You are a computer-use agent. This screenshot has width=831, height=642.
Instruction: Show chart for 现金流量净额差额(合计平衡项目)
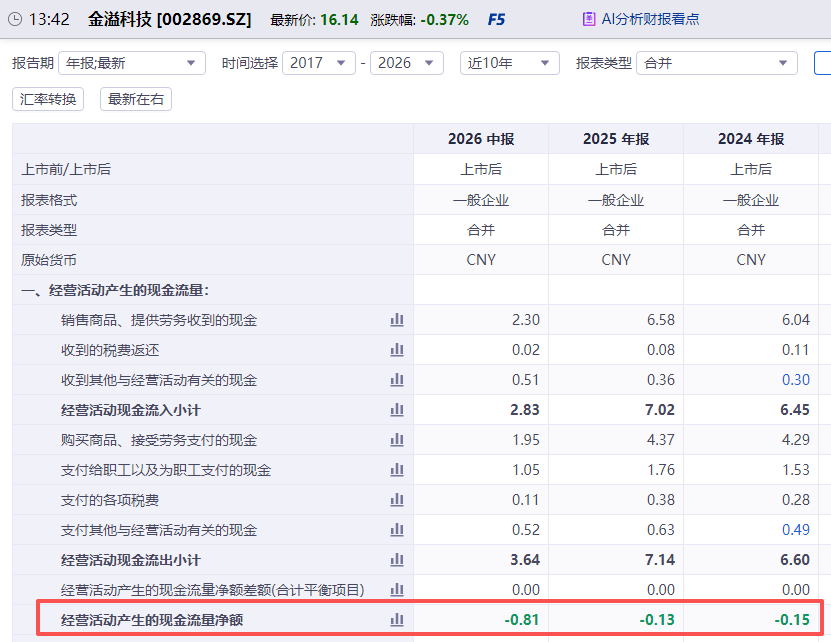pyautogui.click(x=397, y=590)
